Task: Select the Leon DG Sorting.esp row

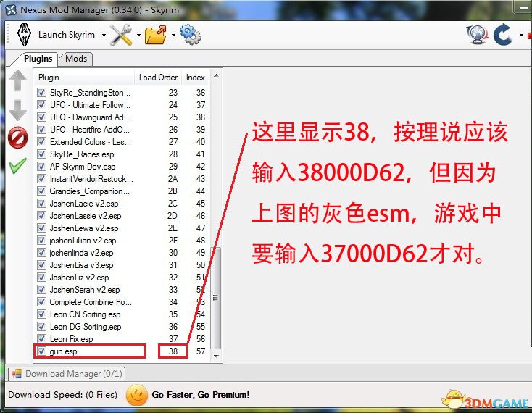Action: [122, 327]
